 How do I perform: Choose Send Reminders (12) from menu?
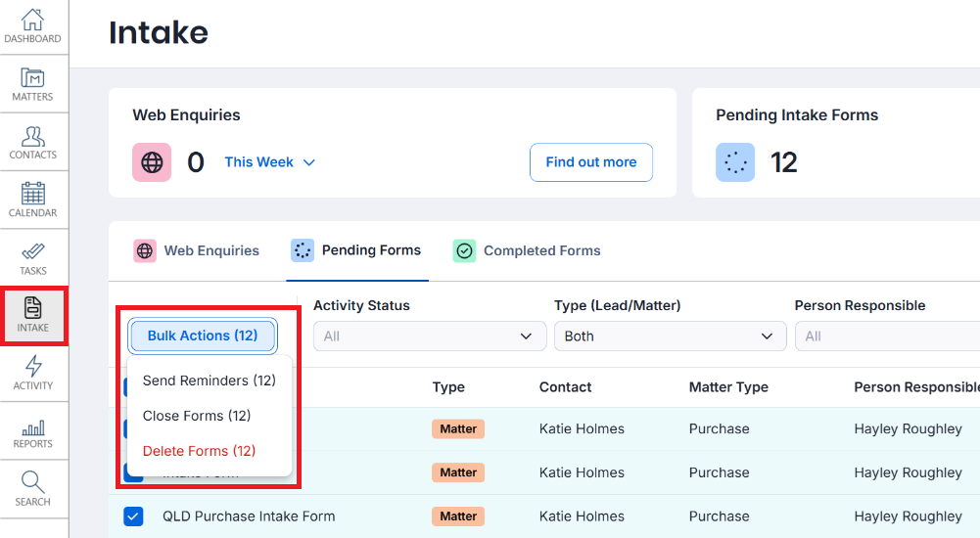click(x=210, y=381)
